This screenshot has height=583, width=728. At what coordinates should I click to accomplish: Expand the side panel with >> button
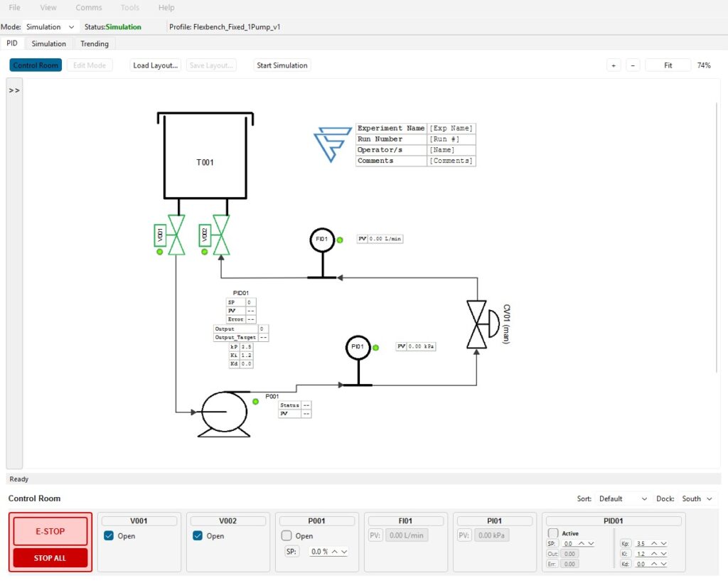click(14, 91)
